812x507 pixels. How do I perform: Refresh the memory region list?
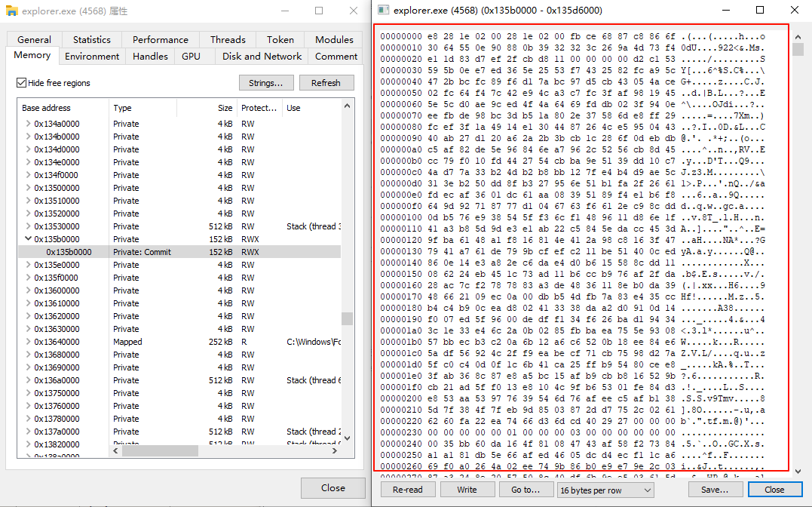click(x=326, y=83)
